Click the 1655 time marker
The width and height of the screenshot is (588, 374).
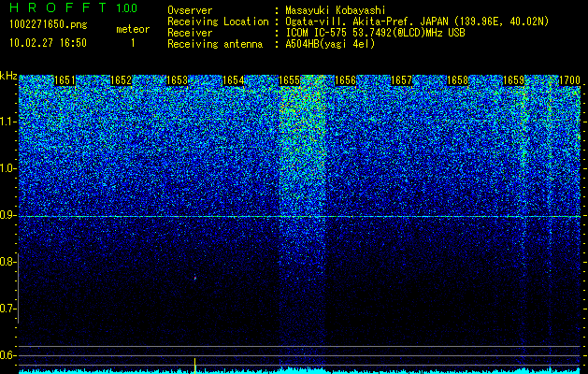point(290,80)
